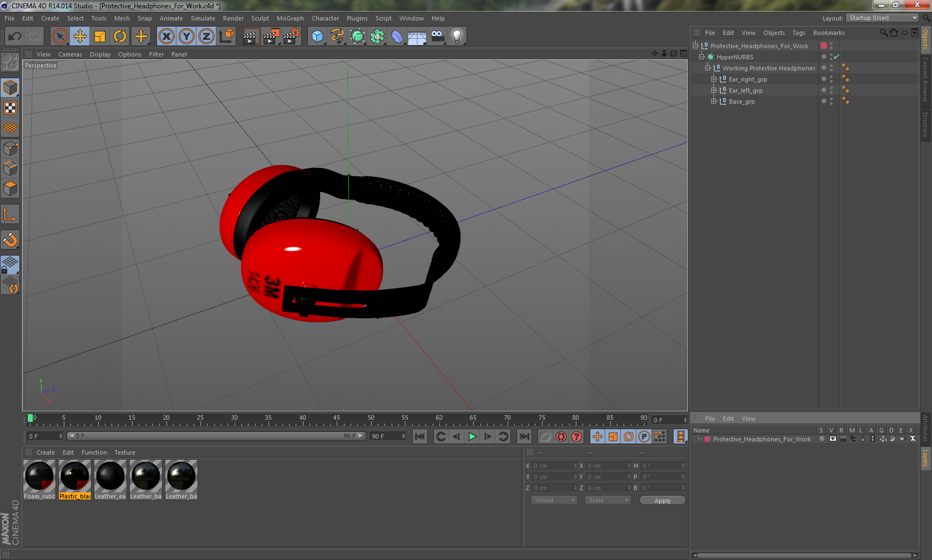Expand the Base_grp node
The width and height of the screenshot is (932, 560).
pyautogui.click(x=714, y=101)
